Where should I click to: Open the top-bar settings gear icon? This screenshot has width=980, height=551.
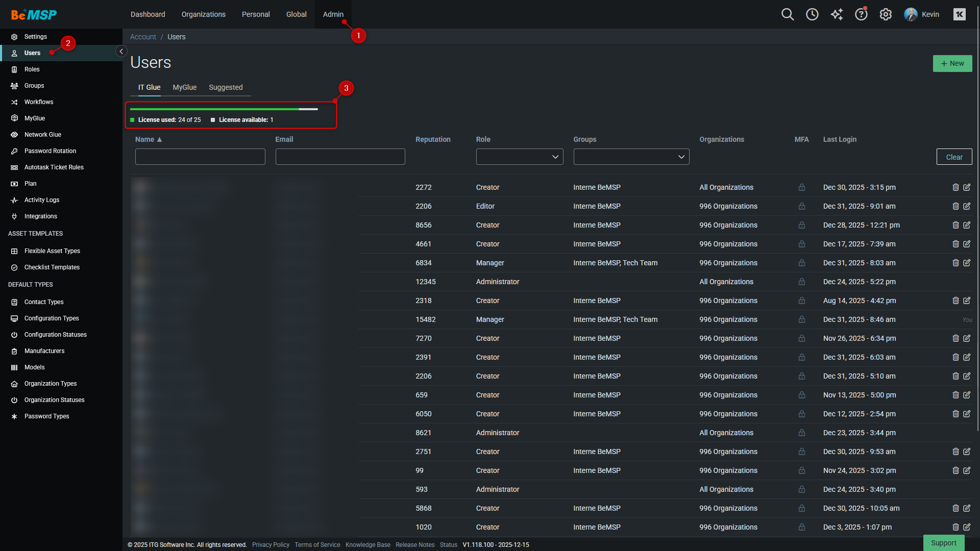(x=886, y=14)
